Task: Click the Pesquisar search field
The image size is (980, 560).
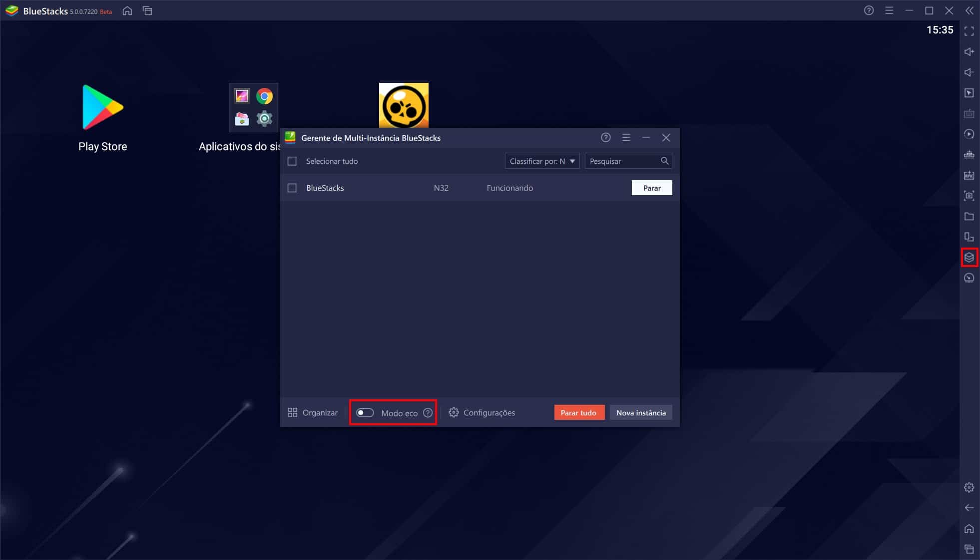Action: [x=623, y=161]
